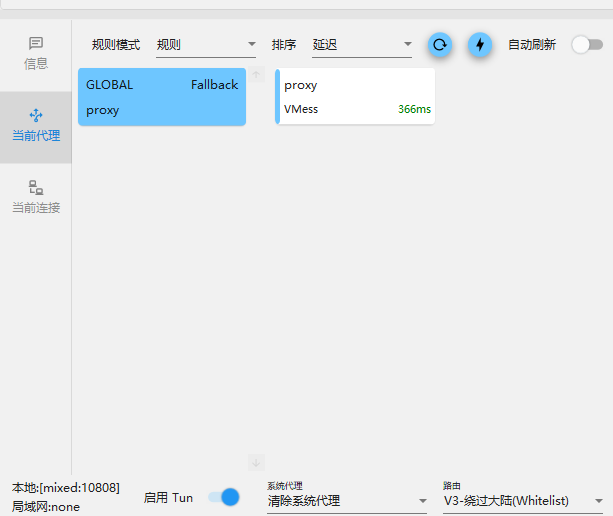This screenshot has width=613, height=516.
Task: Click the 366ms latency value
Action: [x=414, y=110]
